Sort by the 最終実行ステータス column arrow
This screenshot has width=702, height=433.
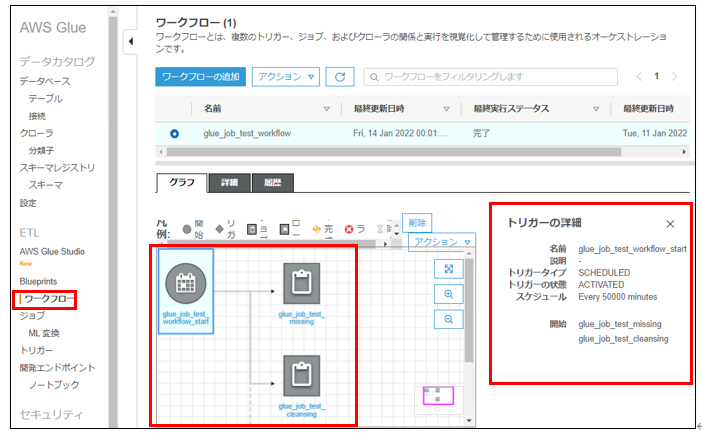tap(596, 109)
